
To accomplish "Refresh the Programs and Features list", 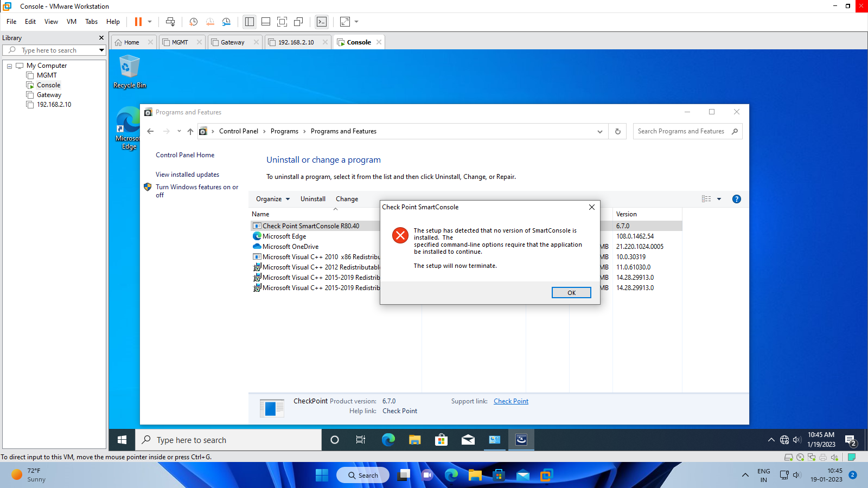I will (617, 131).
